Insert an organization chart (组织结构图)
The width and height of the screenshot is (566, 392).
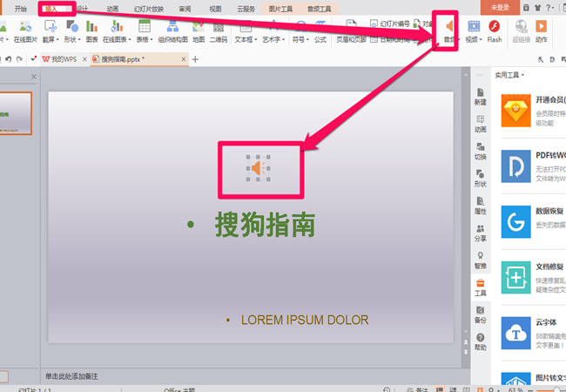pos(172,31)
